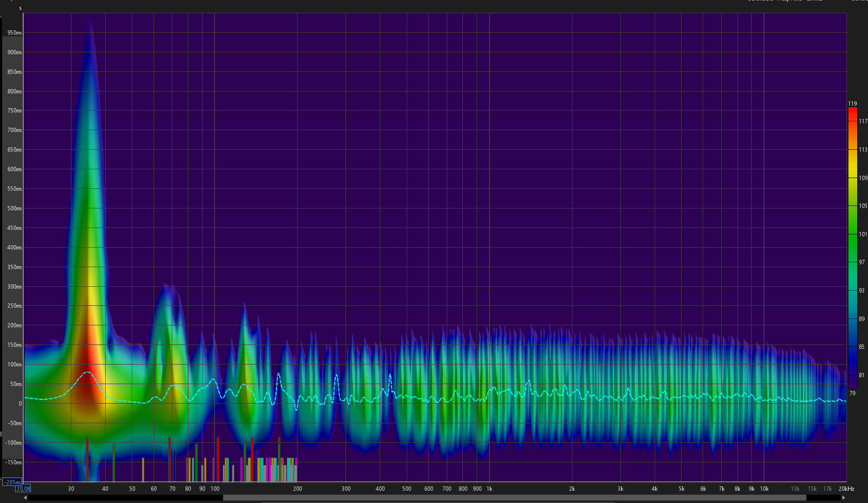Click the 1k label on frequency axis
This screenshot has width=868, height=503.
coord(489,489)
